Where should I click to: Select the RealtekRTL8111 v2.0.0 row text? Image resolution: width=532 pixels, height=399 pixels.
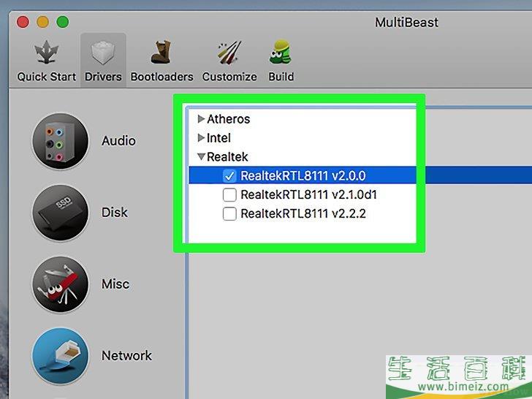tap(303, 175)
